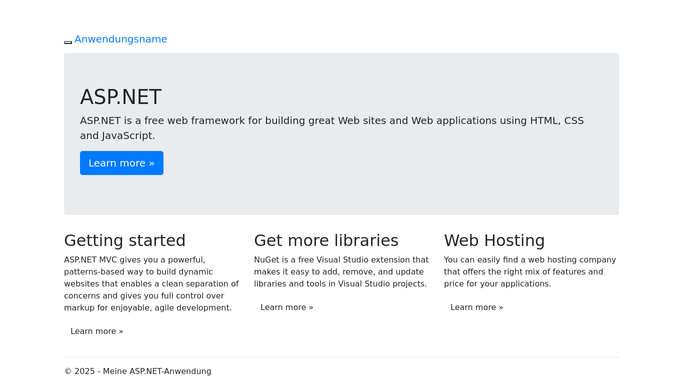Click the ASP.NET MVC description paragraph
The image size is (683, 384).
point(152,284)
